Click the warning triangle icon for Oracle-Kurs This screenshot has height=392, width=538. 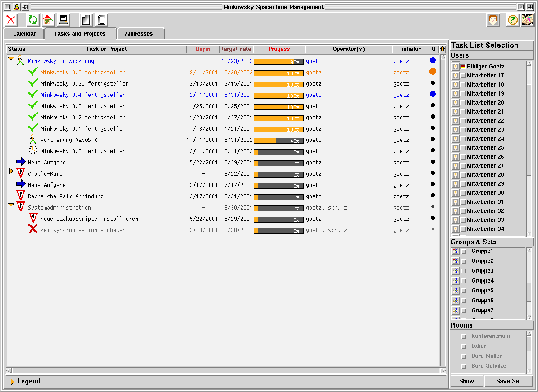coord(21,173)
